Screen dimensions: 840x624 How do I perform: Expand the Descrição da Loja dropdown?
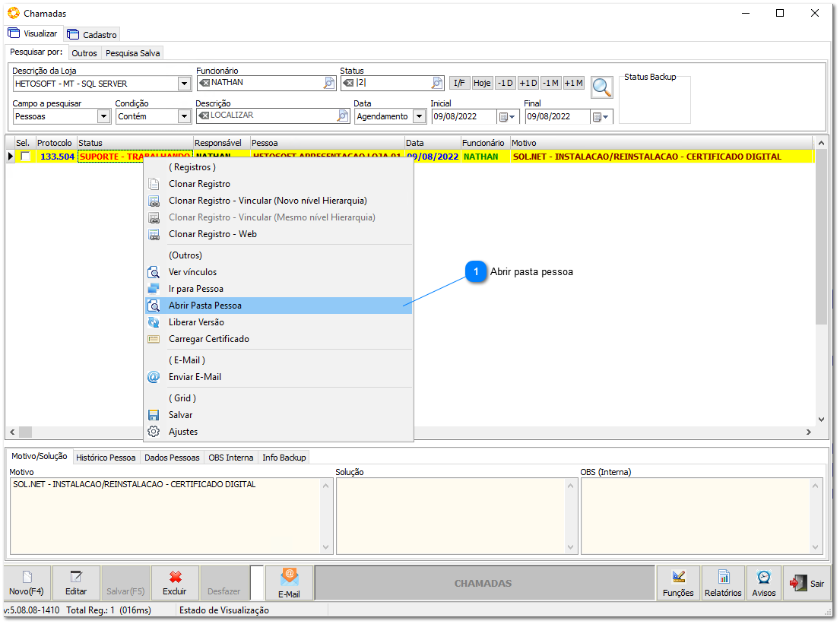coord(184,84)
